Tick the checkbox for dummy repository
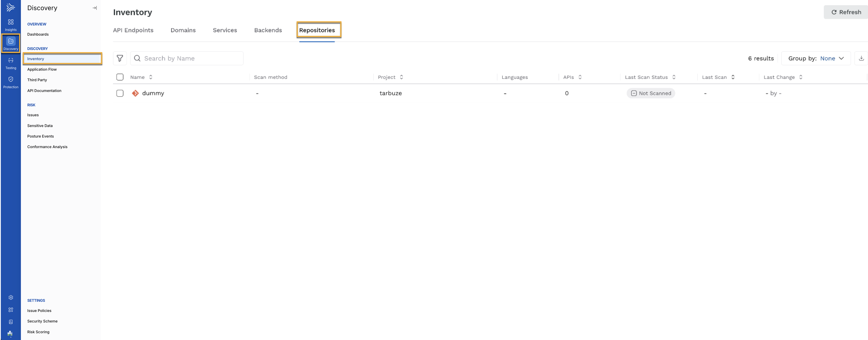The height and width of the screenshot is (340, 868). click(120, 93)
